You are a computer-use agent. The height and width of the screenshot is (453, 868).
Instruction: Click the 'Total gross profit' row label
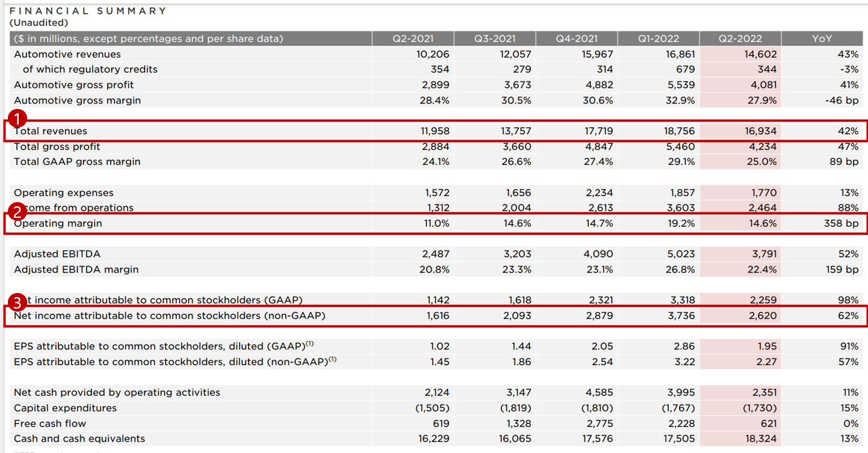(57, 147)
